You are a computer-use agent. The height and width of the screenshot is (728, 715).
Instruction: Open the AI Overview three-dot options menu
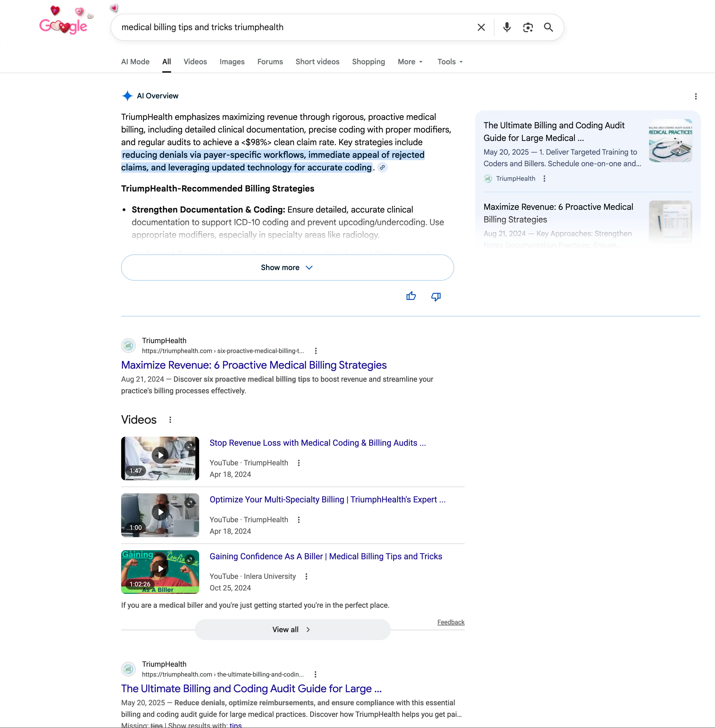point(695,96)
